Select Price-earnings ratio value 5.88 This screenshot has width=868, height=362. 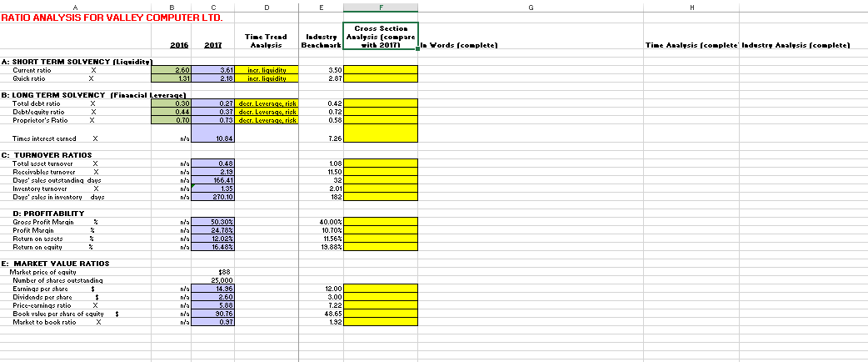pos(213,305)
